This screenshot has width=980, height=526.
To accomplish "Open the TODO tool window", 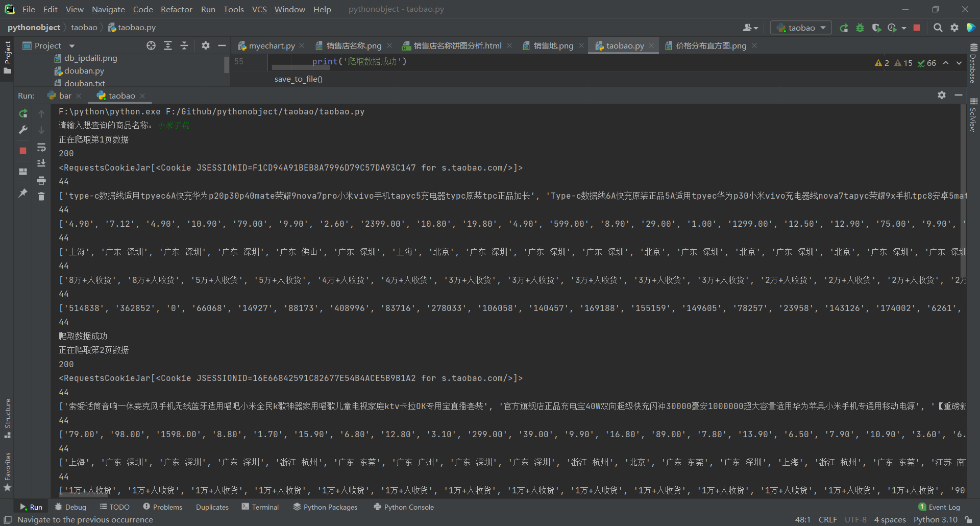I will pyautogui.click(x=115, y=507).
